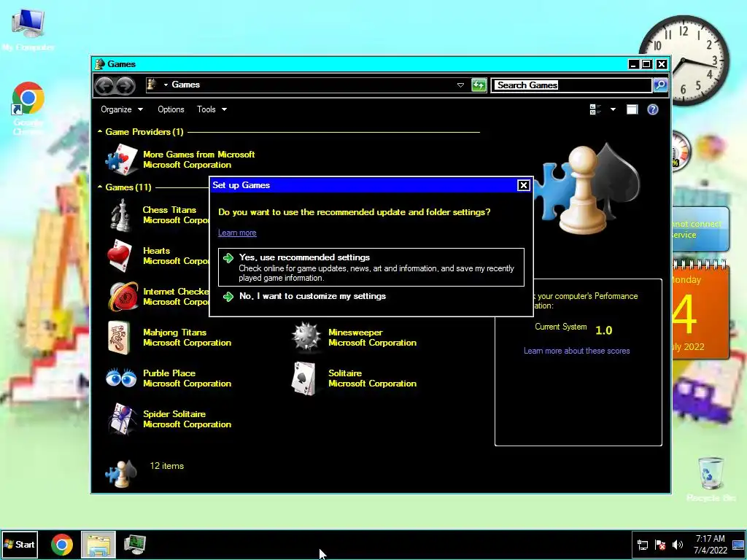Select the Spider Solitaire icon
The image size is (747, 560).
pyautogui.click(x=122, y=419)
